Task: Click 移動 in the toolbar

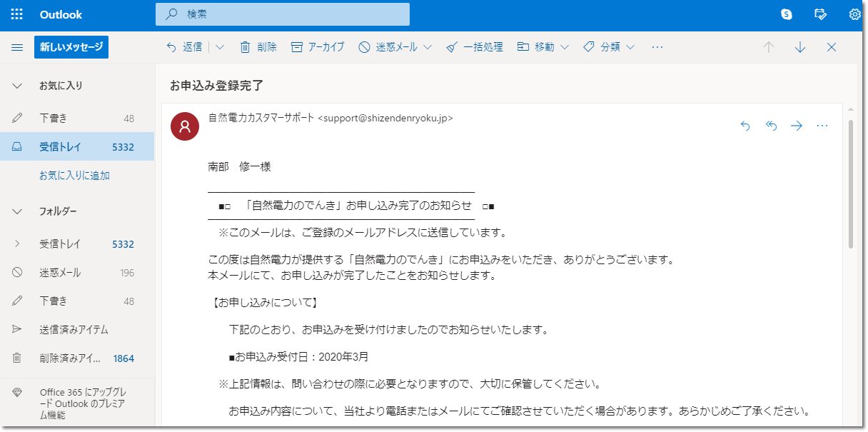Action: (x=536, y=47)
